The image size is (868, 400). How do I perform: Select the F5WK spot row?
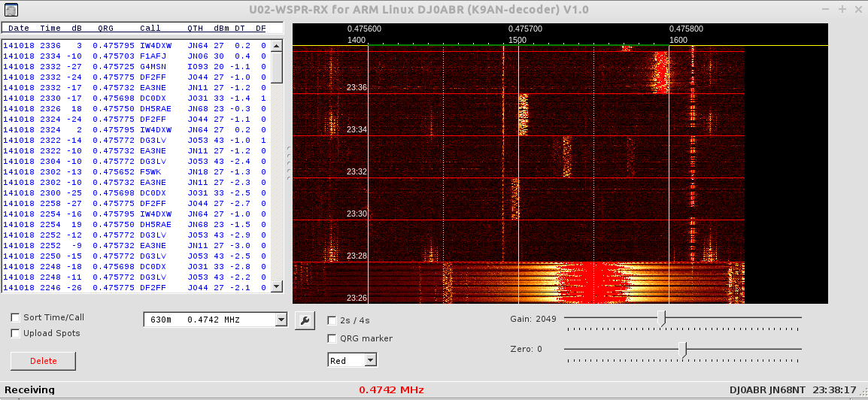pos(135,171)
